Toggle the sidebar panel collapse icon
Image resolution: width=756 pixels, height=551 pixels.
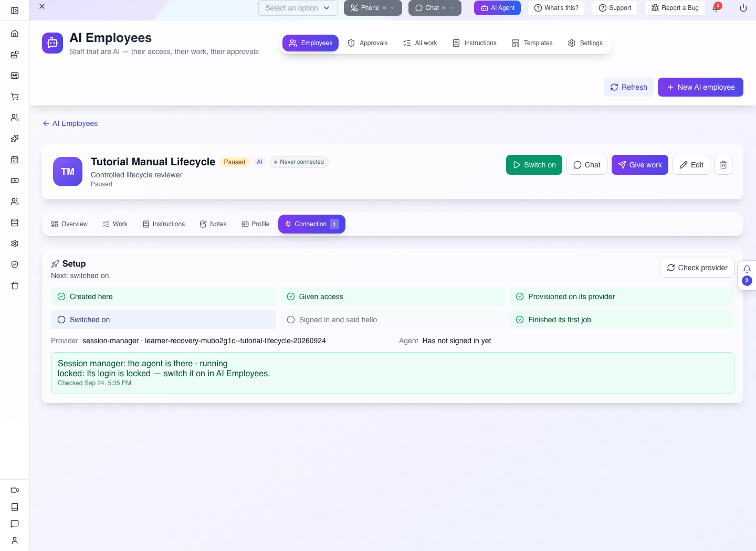click(x=15, y=10)
